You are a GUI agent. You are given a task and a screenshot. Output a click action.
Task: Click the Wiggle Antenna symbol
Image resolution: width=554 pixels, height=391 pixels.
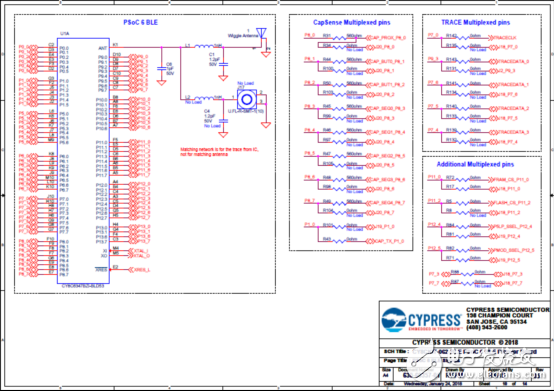point(261,34)
